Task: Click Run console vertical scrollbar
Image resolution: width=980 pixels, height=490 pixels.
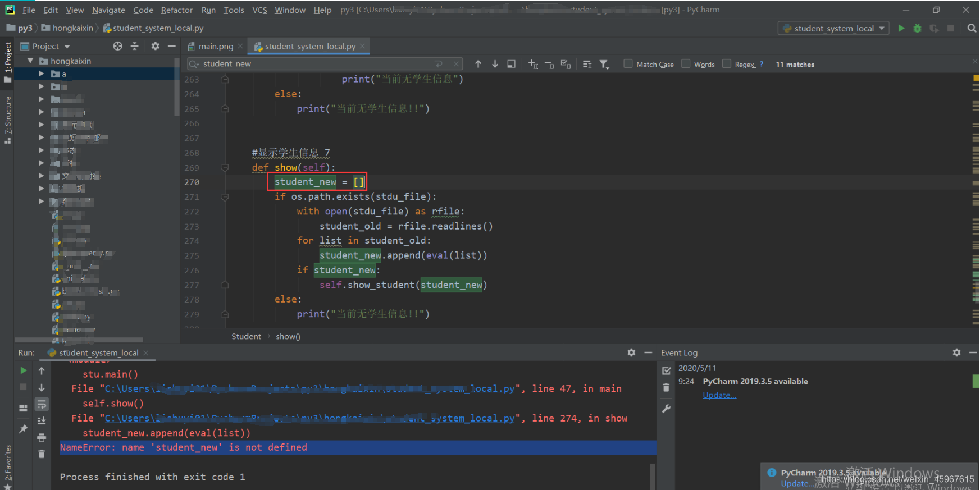Action: pos(653,476)
